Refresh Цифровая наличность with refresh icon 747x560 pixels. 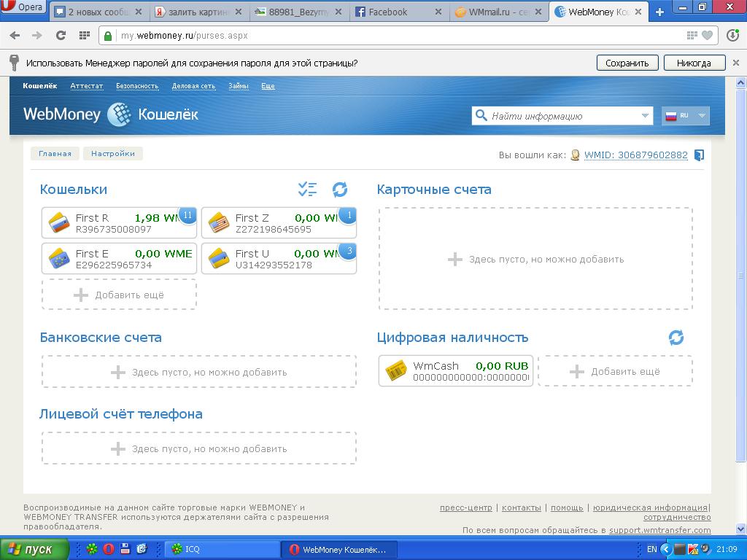[x=676, y=338]
